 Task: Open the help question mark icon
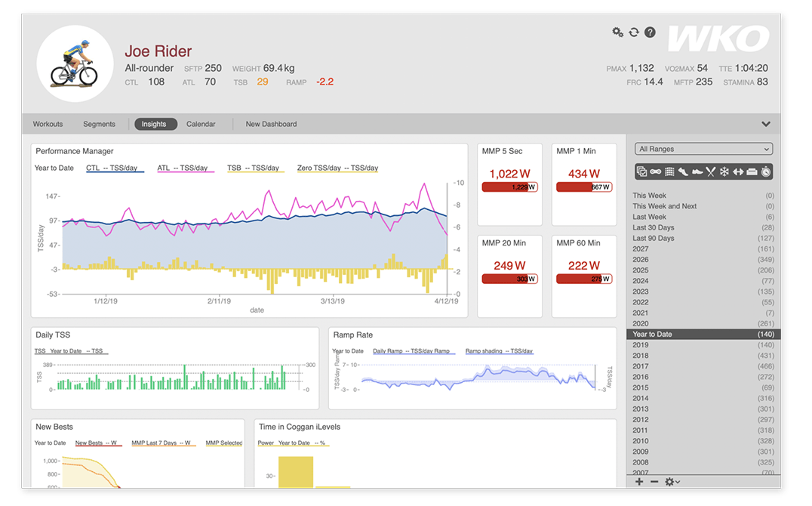tap(650, 32)
